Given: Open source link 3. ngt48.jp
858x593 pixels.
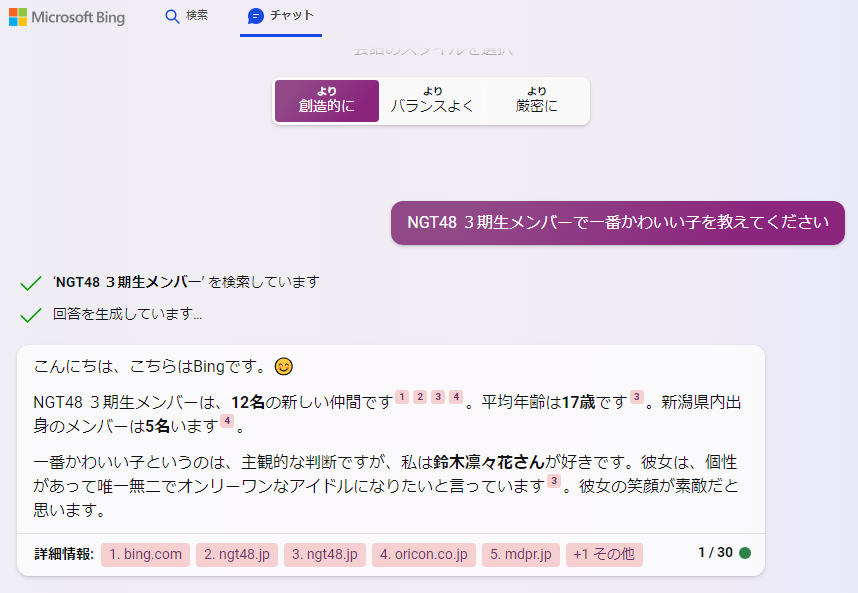Looking at the screenshot, I should pos(325,555).
